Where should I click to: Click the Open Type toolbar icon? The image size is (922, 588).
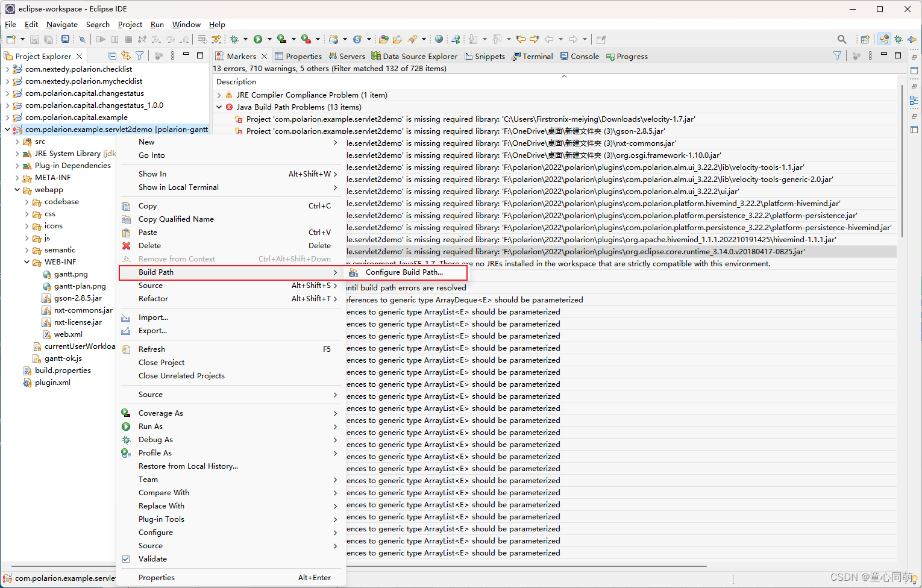383,39
